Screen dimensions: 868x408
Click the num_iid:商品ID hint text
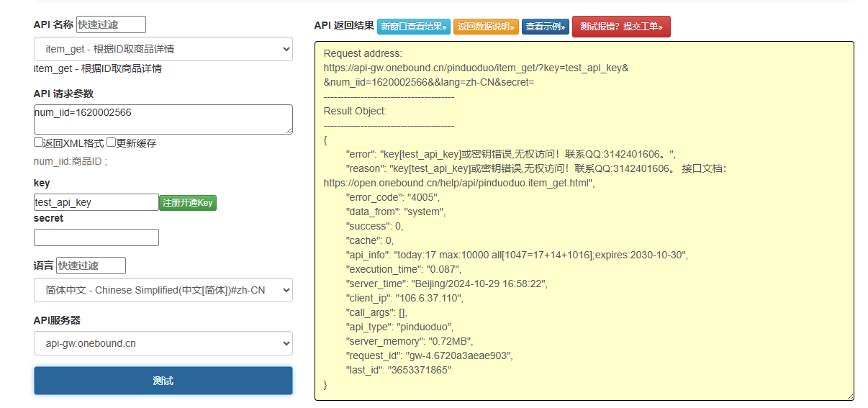70,161
